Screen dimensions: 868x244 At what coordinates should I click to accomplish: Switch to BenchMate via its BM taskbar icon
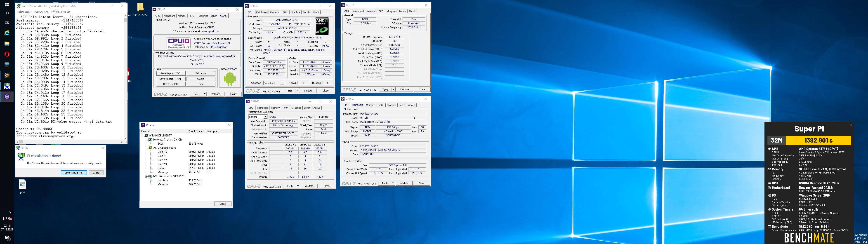7,75
